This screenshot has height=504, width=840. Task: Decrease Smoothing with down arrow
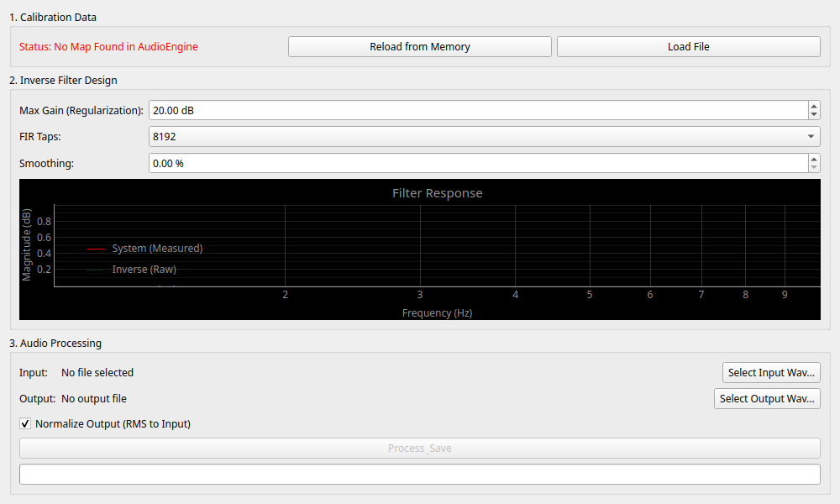[x=813, y=168]
